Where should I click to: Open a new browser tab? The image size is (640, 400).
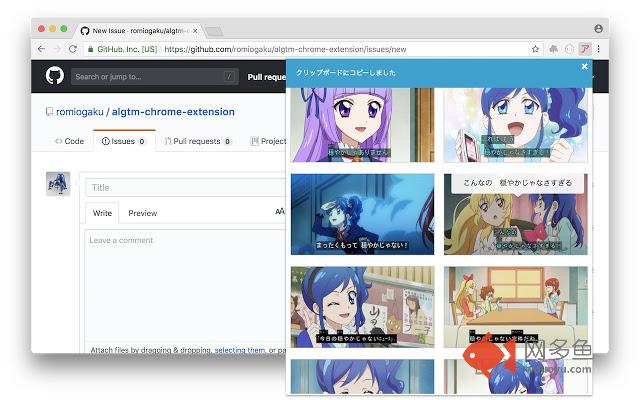click(214, 31)
